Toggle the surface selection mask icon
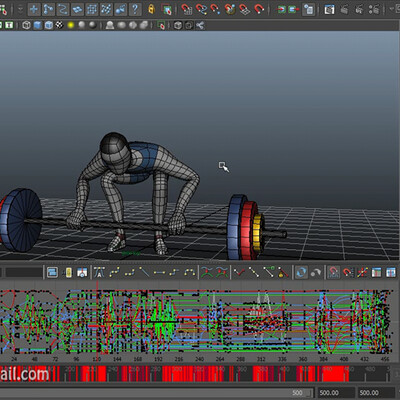 (x=77, y=9)
